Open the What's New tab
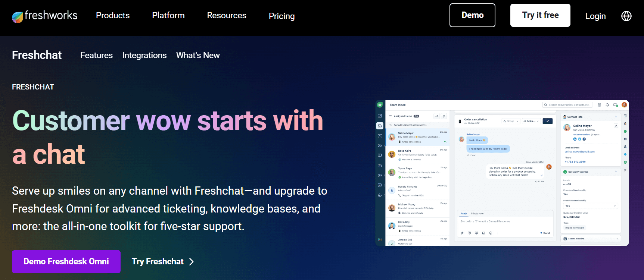Viewport: 644px width, 280px height. 198,55
